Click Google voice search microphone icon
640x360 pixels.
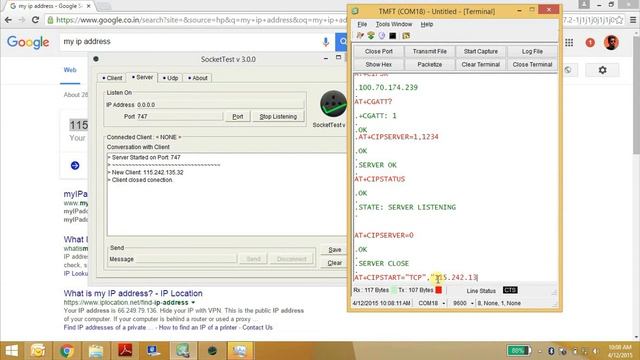coord(326,42)
